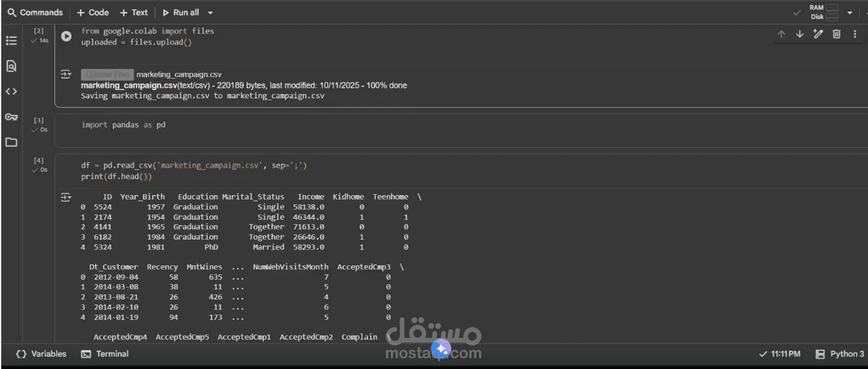The image size is (868, 369).
Task: Click the print(df.head()) code line
Action: 116,177
